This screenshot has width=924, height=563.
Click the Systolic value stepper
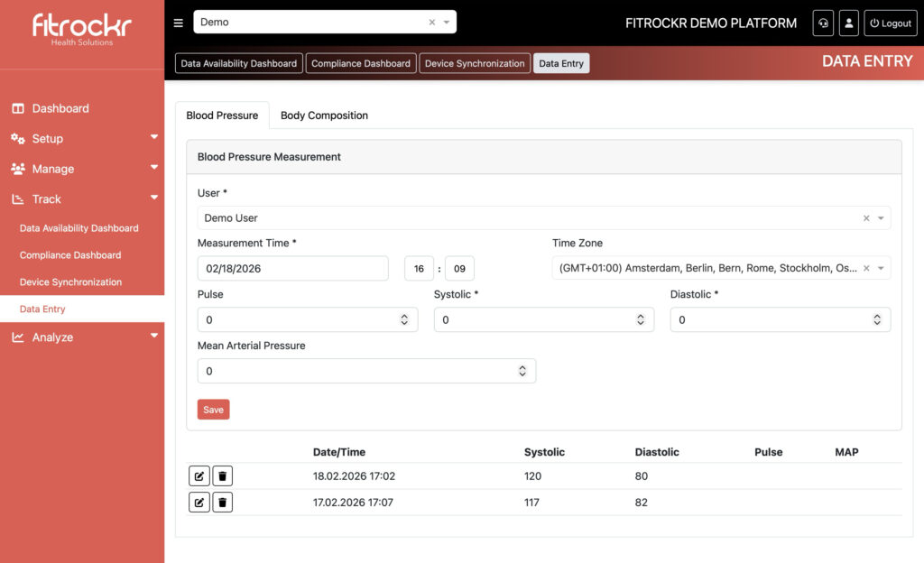[x=640, y=320]
